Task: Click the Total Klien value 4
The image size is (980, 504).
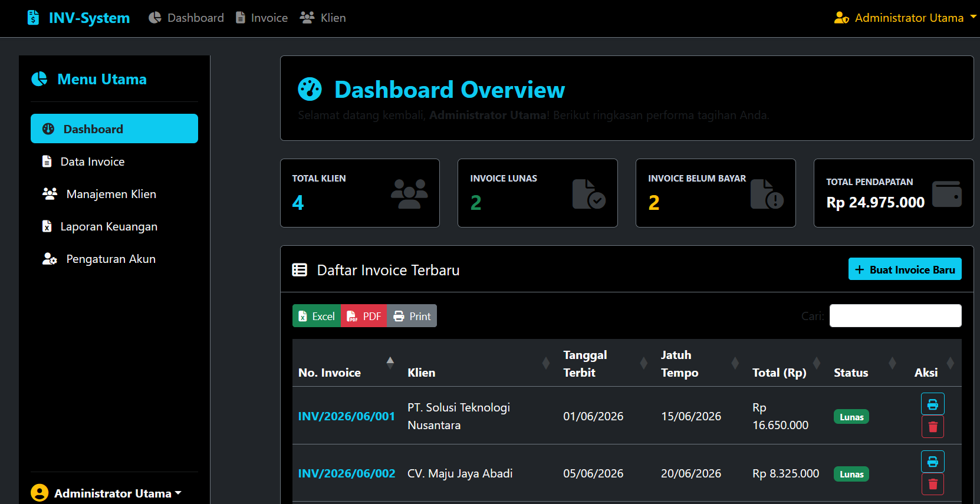Action: pos(298,203)
